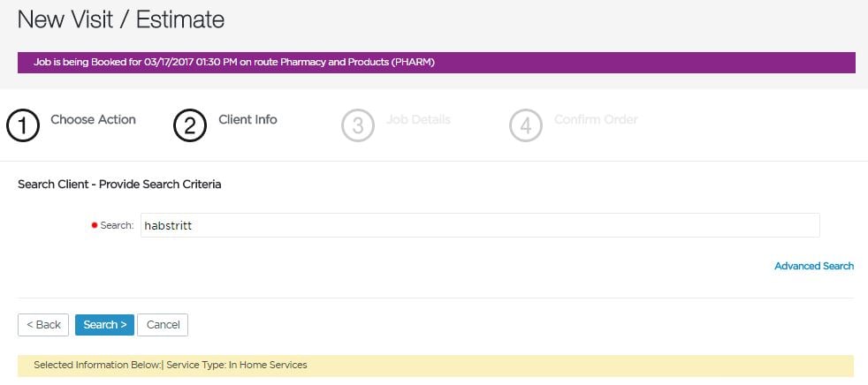This screenshot has width=868, height=385.
Task: Click the purple job booking banner
Action: click(x=436, y=63)
